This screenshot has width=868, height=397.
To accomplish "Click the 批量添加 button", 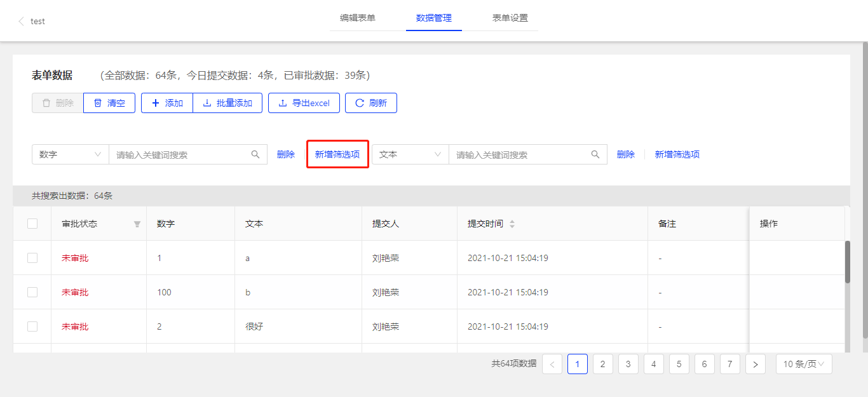I will tap(227, 103).
